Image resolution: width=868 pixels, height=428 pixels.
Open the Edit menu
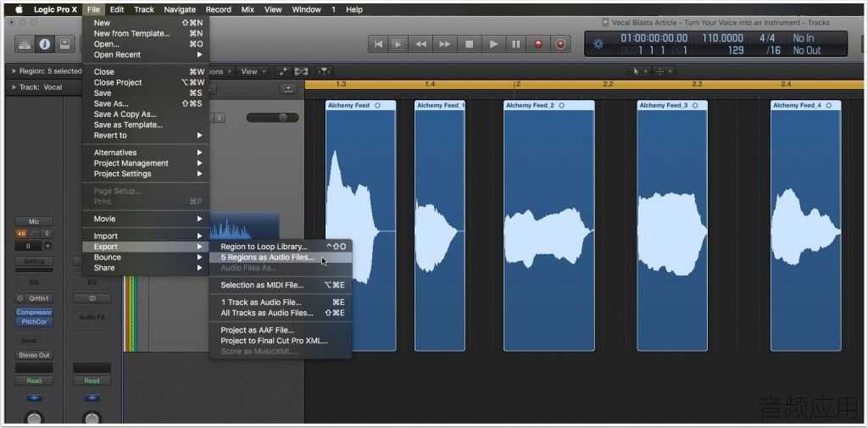click(x=117, y=8)
